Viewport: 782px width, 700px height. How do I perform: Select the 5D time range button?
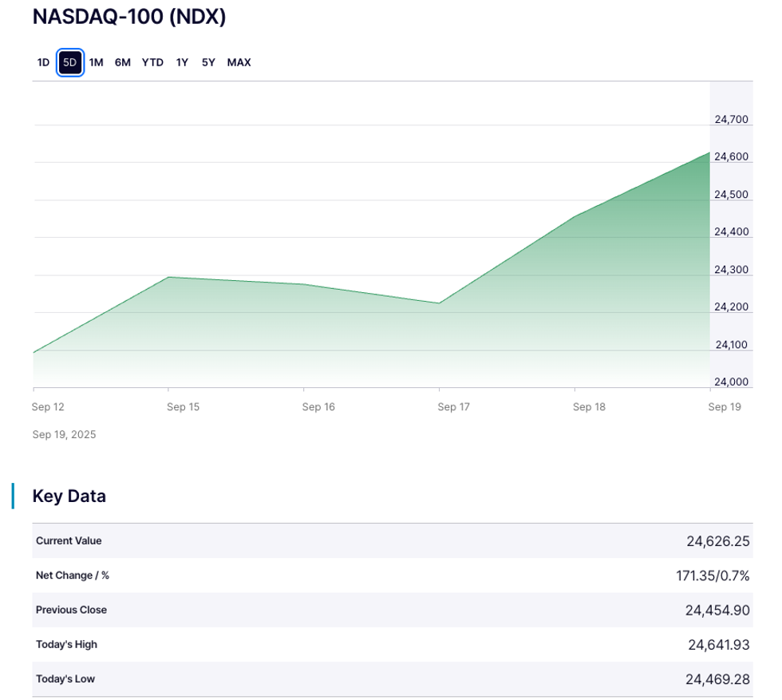point(70,62)
